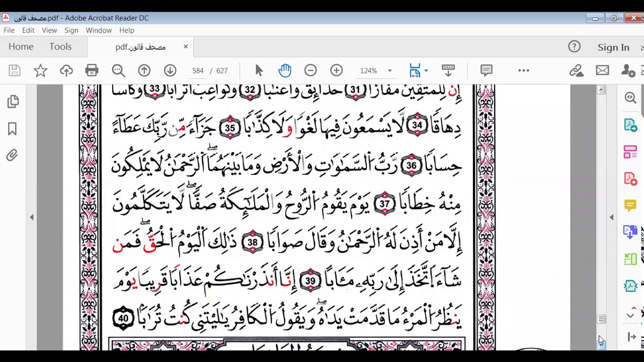Switch to the Home tab

click(21, 47)
